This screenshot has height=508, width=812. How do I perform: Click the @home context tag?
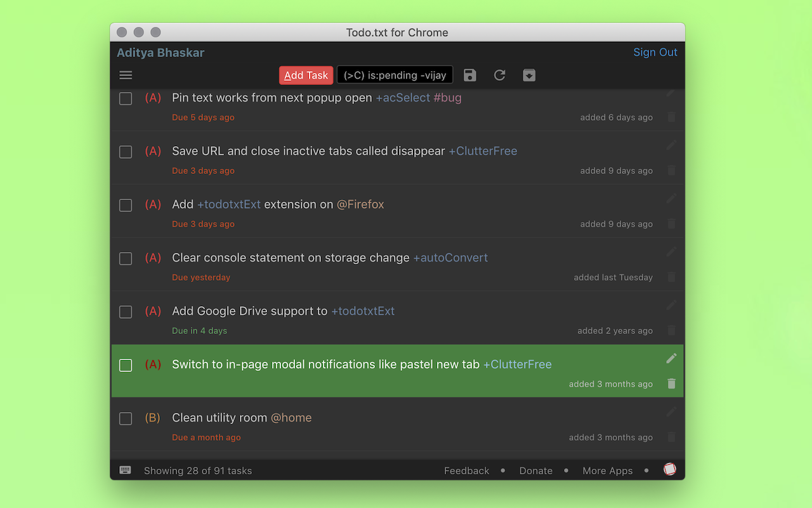(x=291, y=418)
